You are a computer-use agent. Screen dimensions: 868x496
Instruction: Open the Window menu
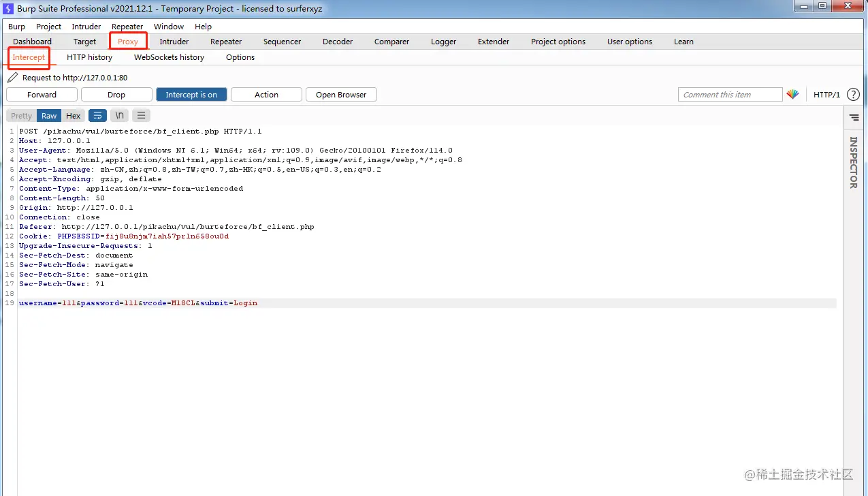169,27
